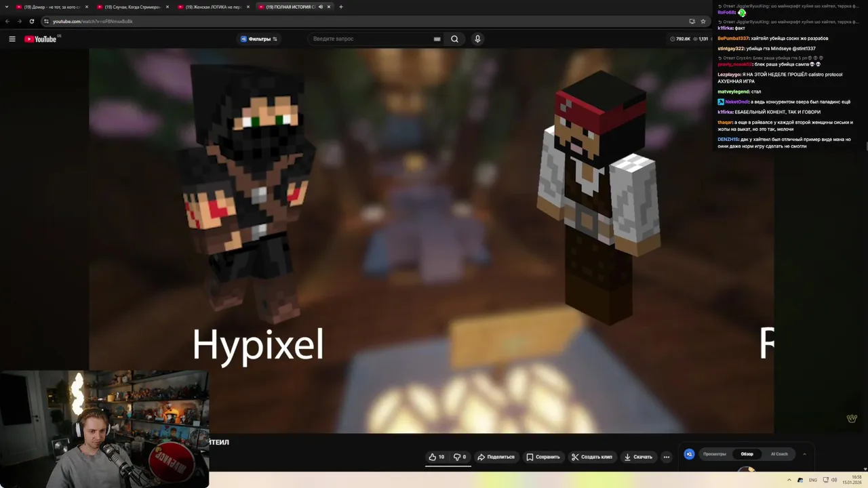Click the browser back arrow
This screenshot has height=488, width=868.
[7, 21]
